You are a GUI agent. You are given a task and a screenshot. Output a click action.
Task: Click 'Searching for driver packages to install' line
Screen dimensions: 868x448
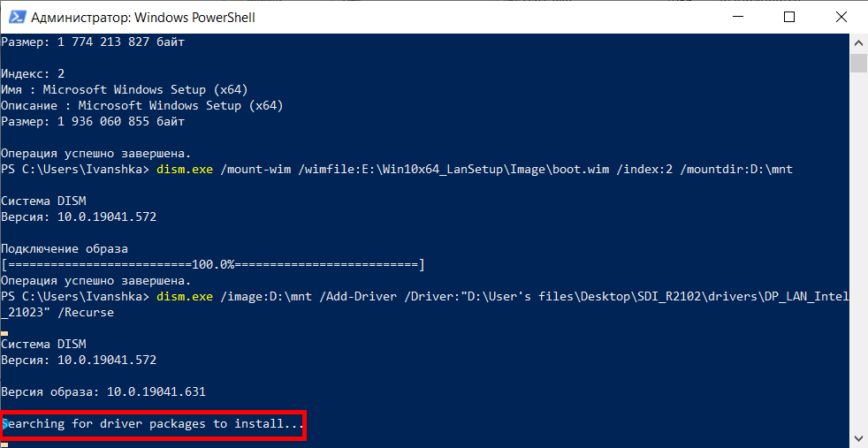click(x=152, y=424)
